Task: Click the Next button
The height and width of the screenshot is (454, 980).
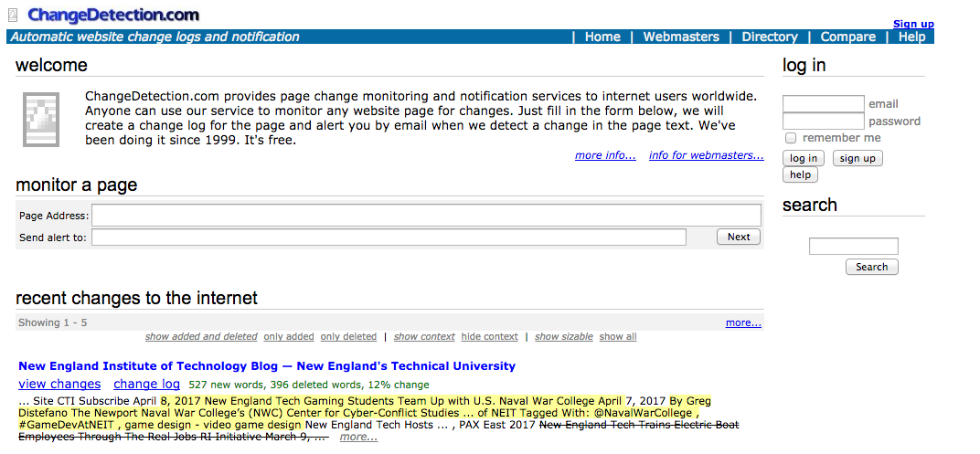Action: click(x=738, y=237)
